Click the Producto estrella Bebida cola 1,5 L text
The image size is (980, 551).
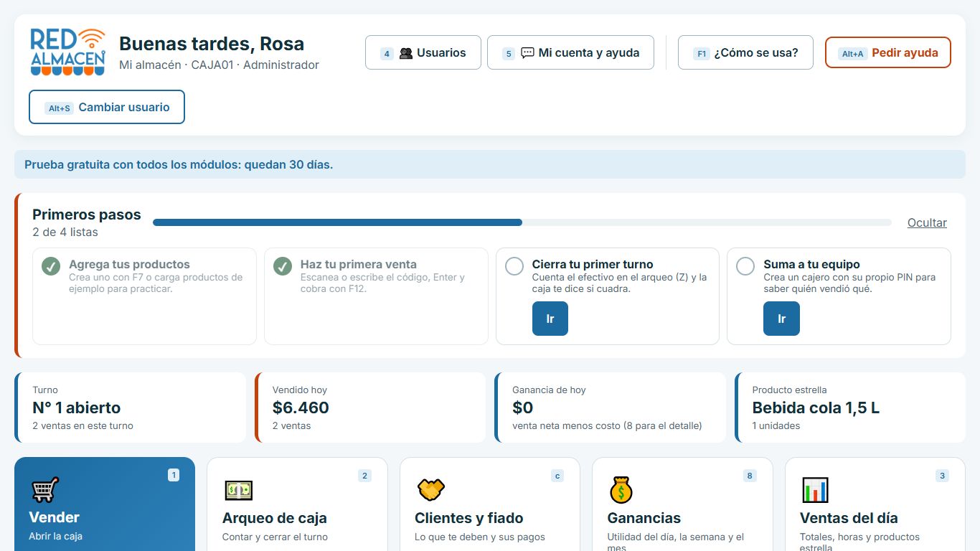pos(816,408)
